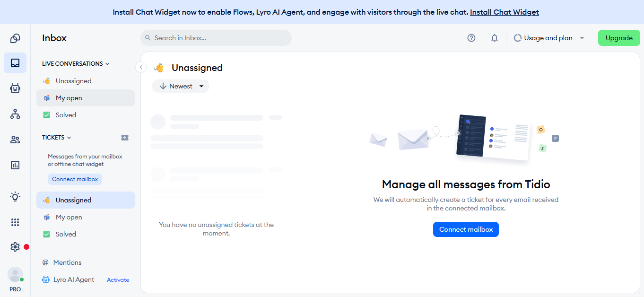Open My open tickets list
Image resolution: width=644 pixels, height=297 pixels.
(68, 217)
